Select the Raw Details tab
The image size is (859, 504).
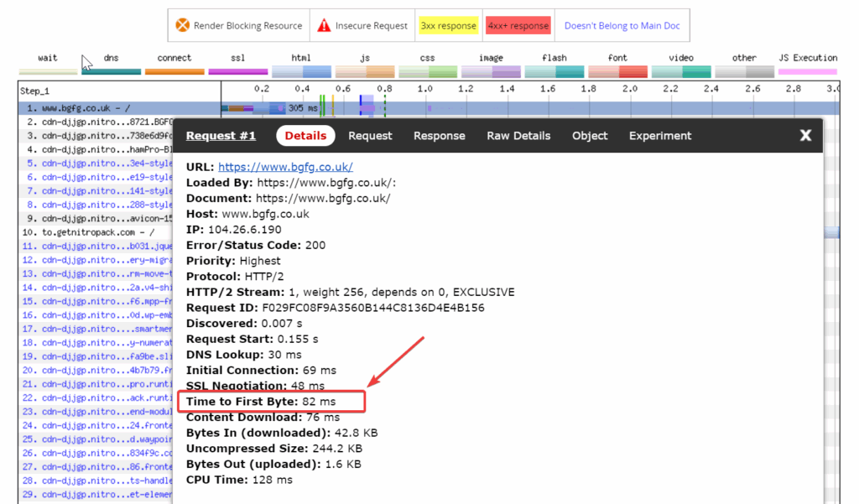tap(518, 136)
